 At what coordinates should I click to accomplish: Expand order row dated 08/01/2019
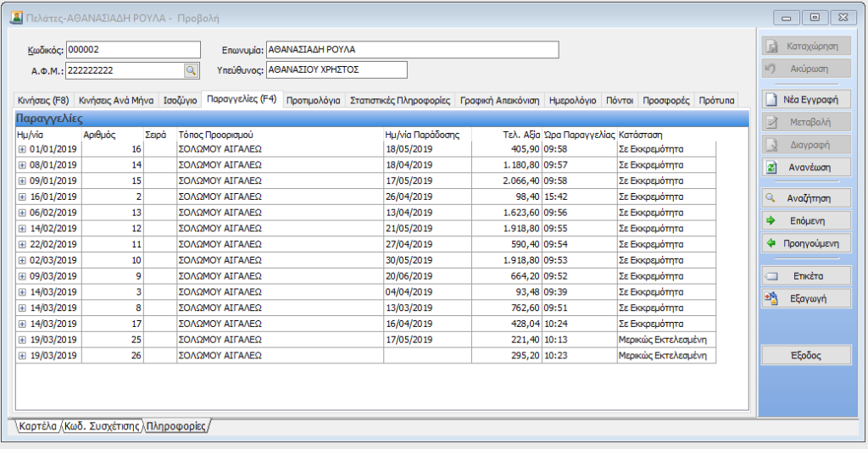pos(22,165)
